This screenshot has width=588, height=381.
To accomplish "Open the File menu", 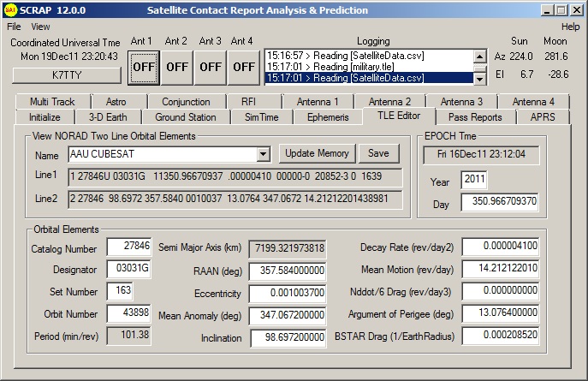I will [14, 27].
